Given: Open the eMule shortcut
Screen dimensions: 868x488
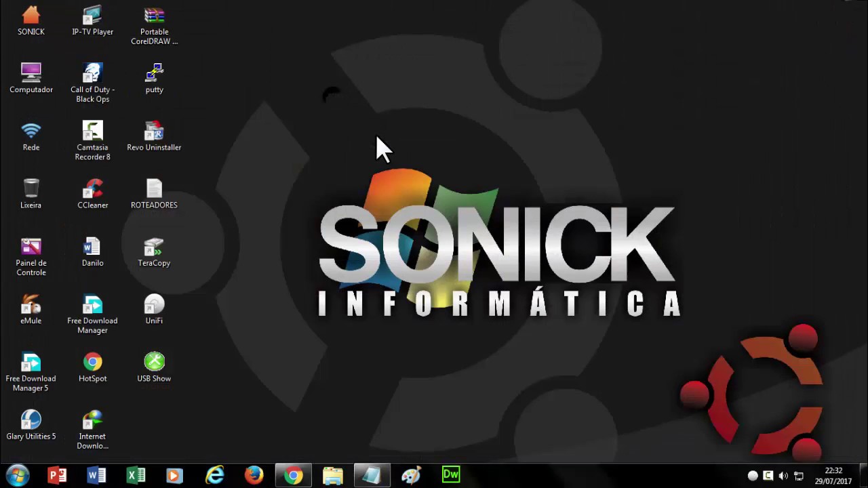Looking at the screenshot, I should click(x=31, y=309).
